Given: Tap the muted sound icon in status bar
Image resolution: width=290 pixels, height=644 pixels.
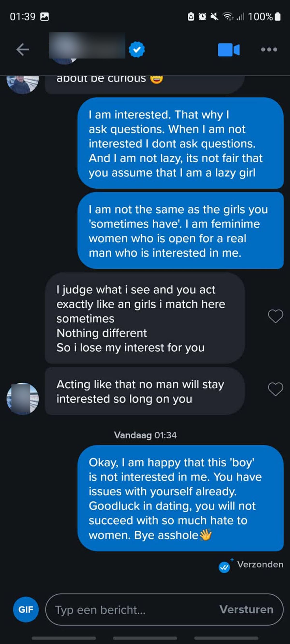Looking at the screenshot, I should click(214, 17).
